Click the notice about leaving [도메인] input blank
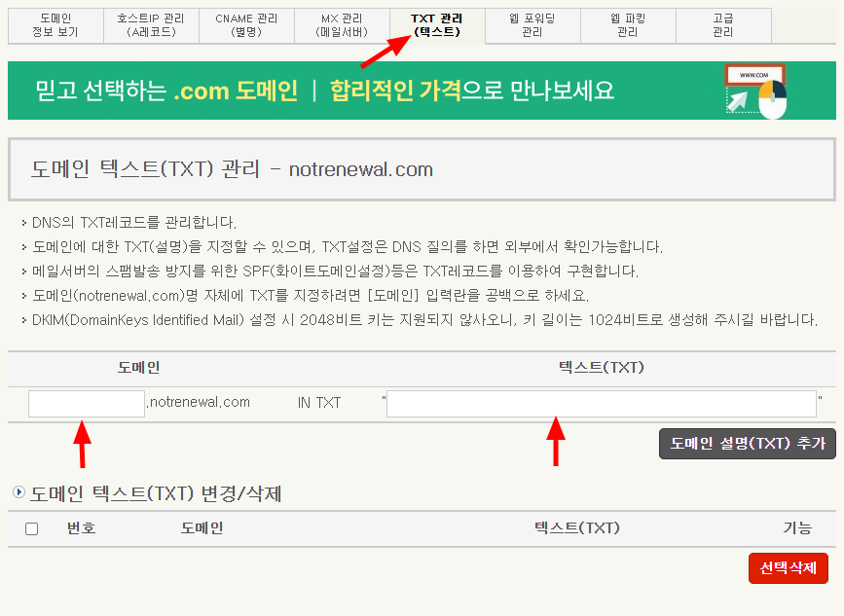 pyautogui.click(x=311, y=296)
